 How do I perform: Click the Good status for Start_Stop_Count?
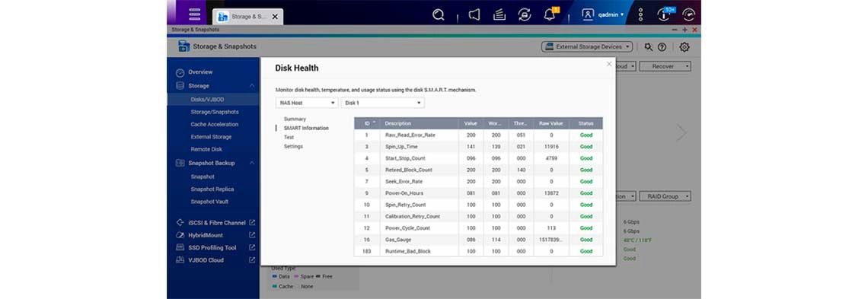[x=586, y=158]
